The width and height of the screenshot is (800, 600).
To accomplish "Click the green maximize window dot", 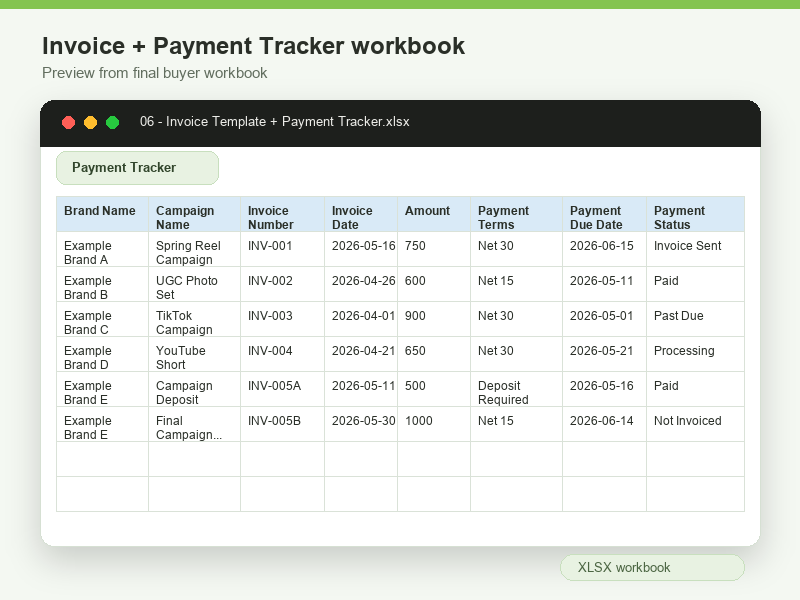I will click(x=112, y=122).
